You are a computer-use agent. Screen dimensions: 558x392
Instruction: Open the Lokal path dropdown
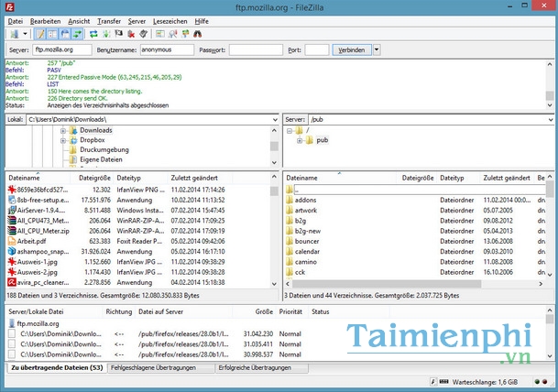(275, 119)
